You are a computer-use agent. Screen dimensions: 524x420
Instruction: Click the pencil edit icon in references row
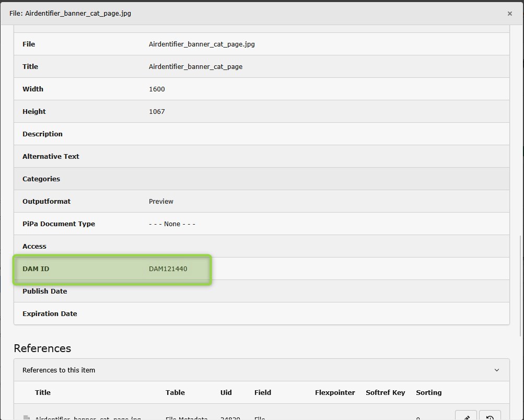pyautogui.click(x=466, y=416)
